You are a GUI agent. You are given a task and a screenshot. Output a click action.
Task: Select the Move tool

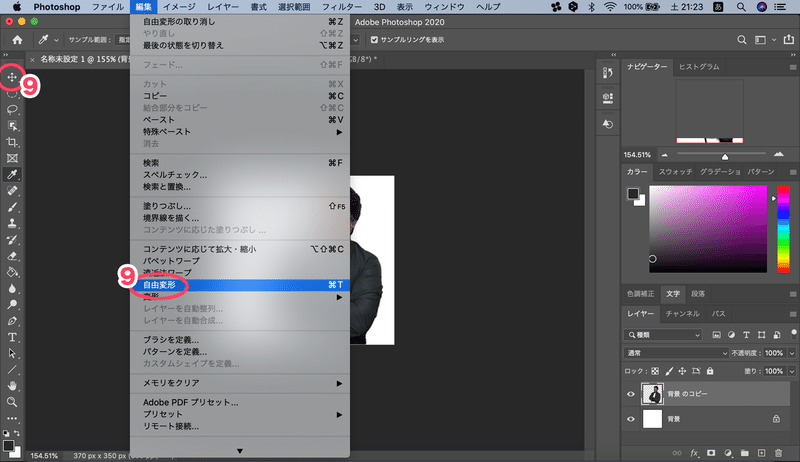12,78
